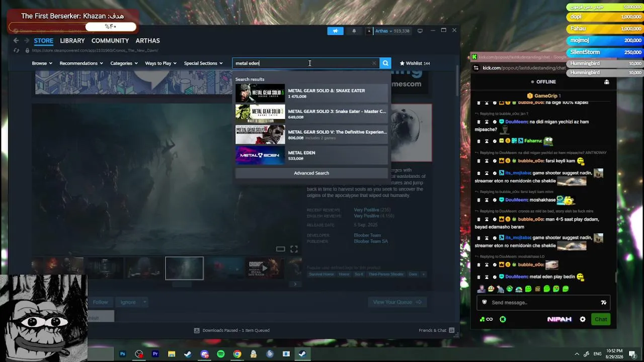644x362 pixels.
Task: Open Google Chrome from the taskbar
Action: click(237, 354)
